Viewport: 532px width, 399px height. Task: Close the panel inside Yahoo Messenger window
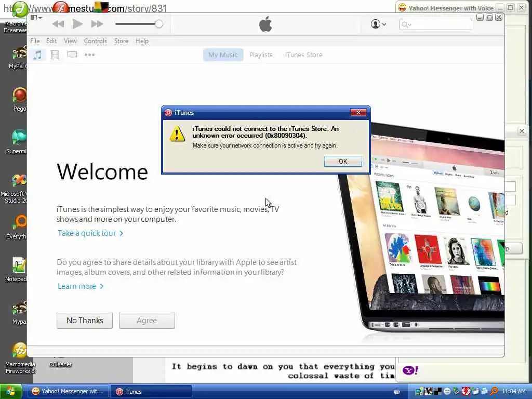(x=522, y=131)
